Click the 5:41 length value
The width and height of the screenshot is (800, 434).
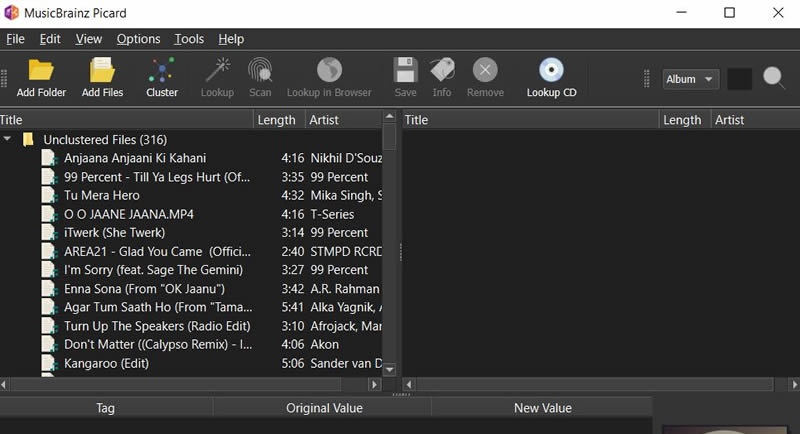coord(292,307)
